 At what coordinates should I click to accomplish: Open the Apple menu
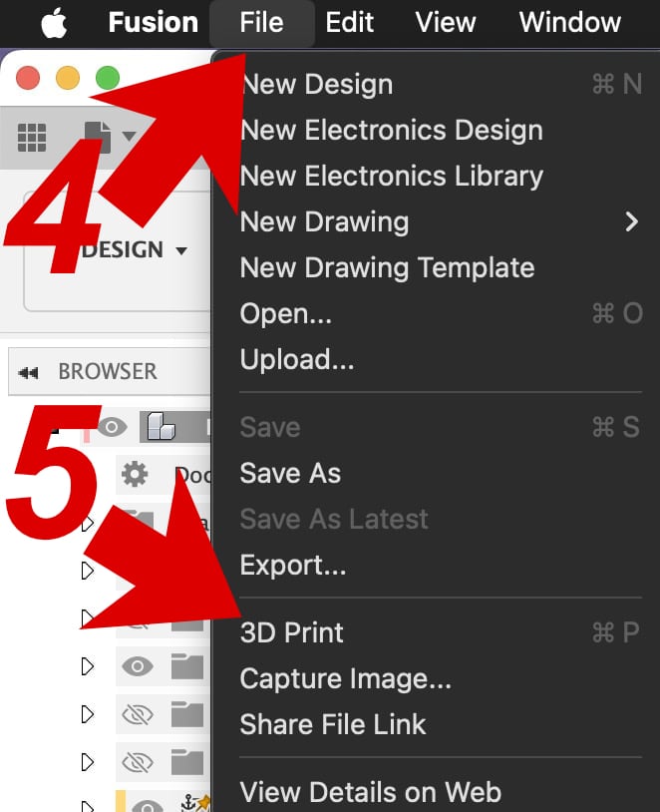(x=55, y=23)
